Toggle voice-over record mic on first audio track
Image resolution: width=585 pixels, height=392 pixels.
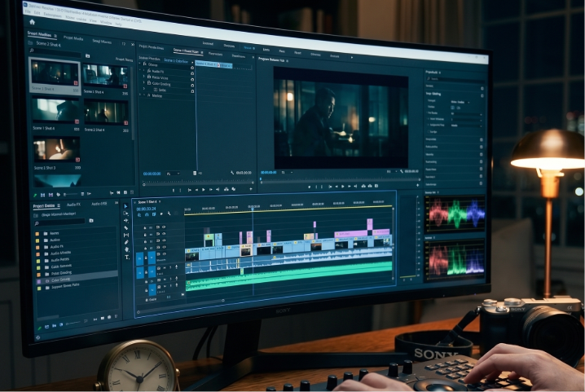176,267
